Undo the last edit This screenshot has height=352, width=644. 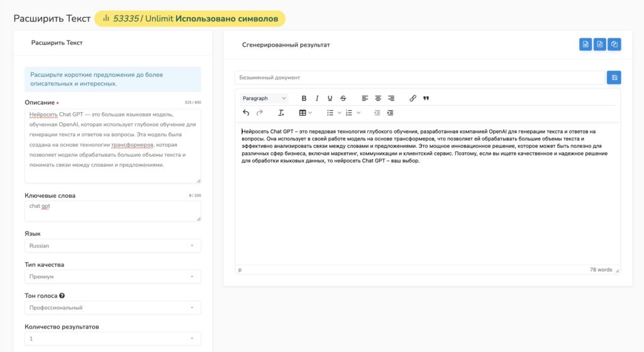click(x=246, y=113)
